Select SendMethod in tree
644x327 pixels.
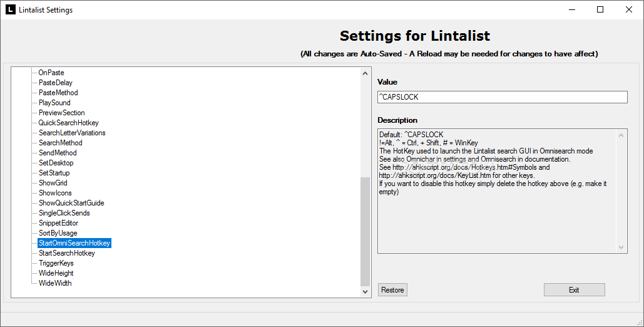coord(58,153)
